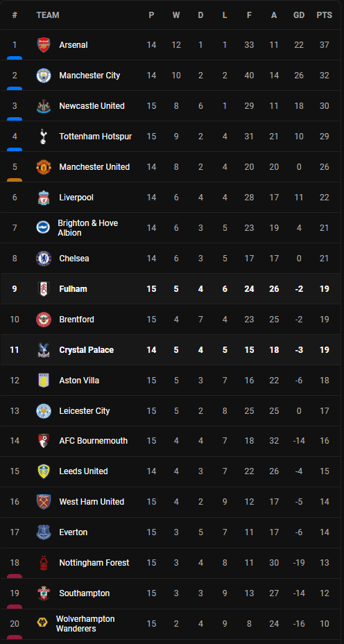Viewport: 344px width, 644px height.
Task: Open the Fulham team link
Action: (x=73, y=289)
